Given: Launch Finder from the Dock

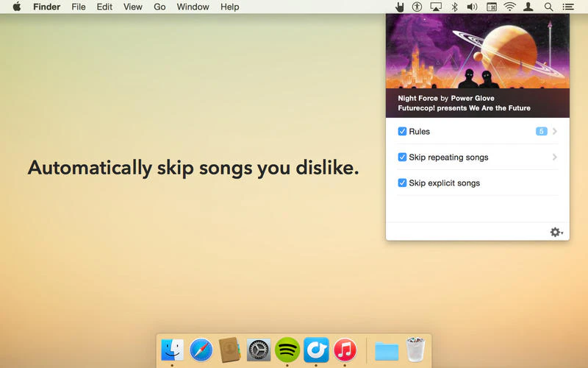Looking at the screenshot, I should tap(172, 350).
